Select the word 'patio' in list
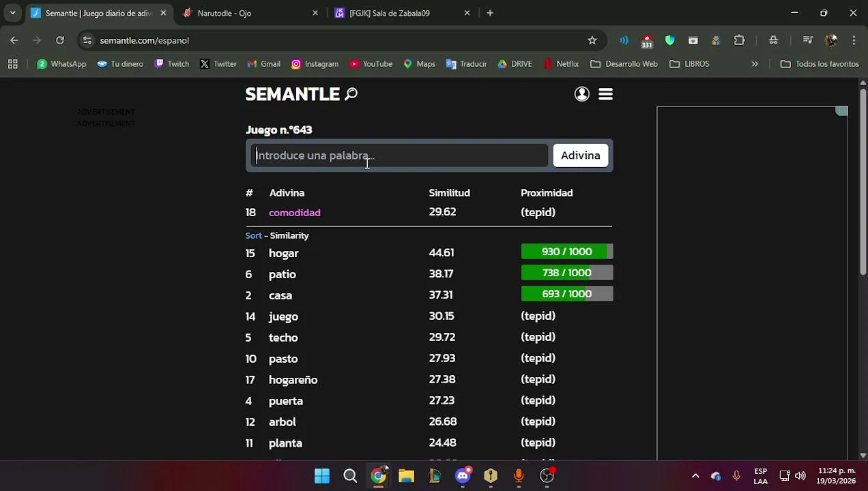Image resolution: width=868 pixels, height=491 pixels. (x=282, y=274)
